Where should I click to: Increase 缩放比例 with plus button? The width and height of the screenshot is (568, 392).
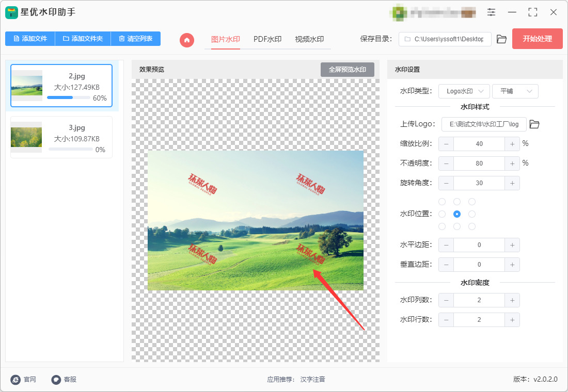[x=512, y=144]
